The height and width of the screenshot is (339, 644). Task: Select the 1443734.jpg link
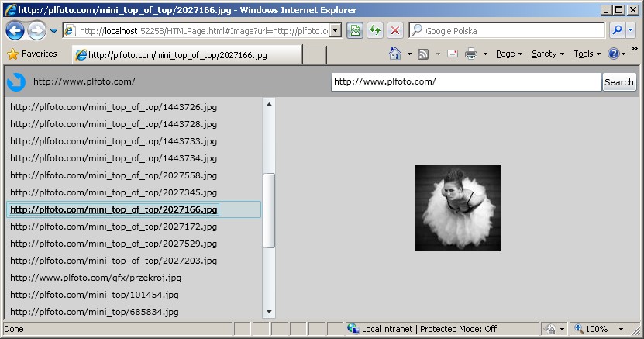(x=113, y=158)
